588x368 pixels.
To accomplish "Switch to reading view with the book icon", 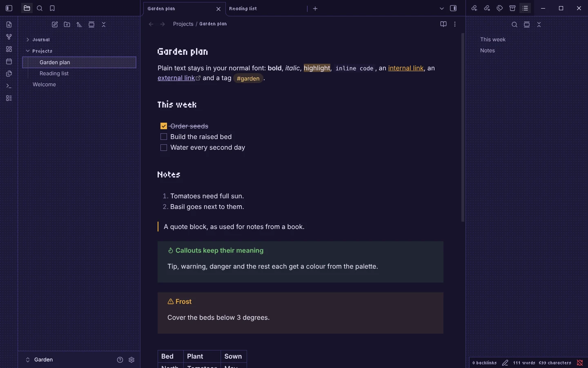I will tap(443, 24).
